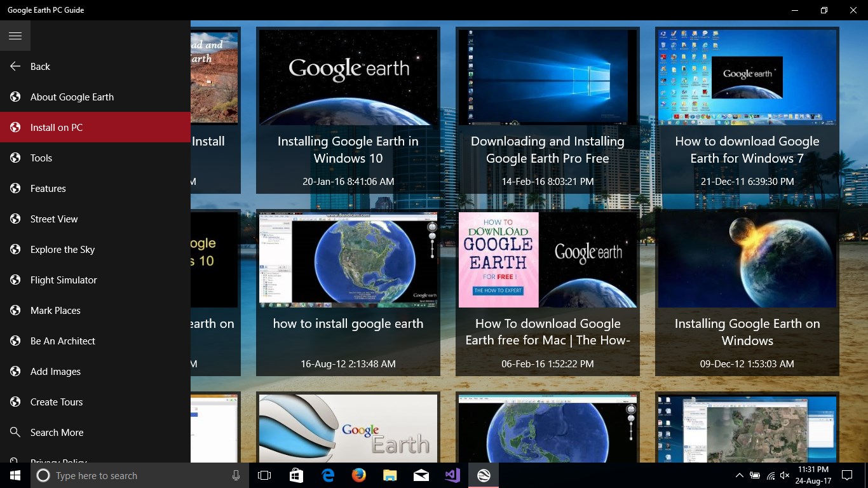This screenshot has width=868, height=488.
Task: Click the globe icon beside Features
Action: click(15, 188)
